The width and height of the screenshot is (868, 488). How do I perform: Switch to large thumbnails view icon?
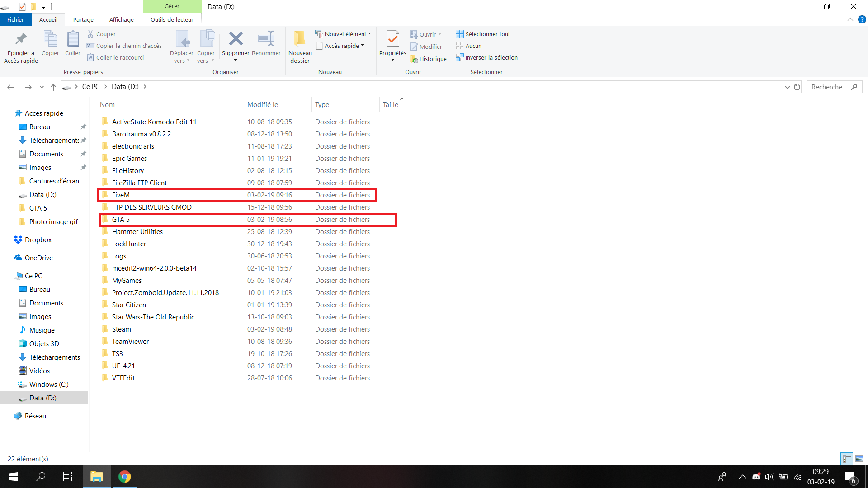click(x=859, y=459)
